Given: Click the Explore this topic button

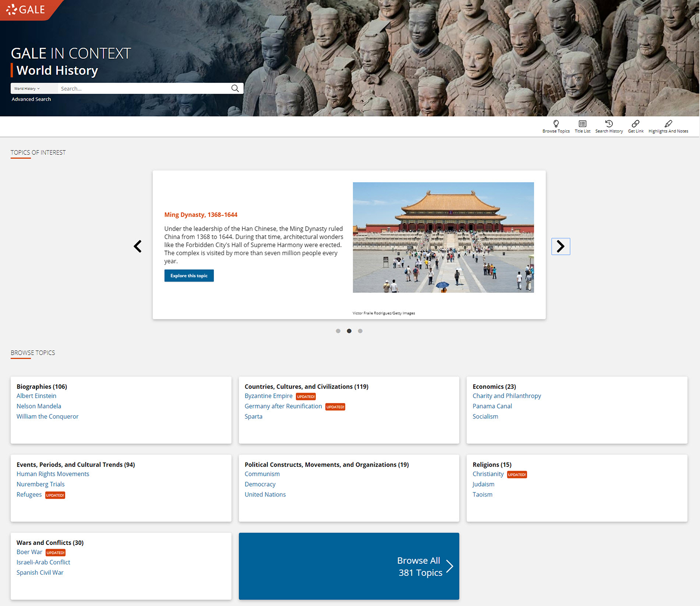Looking at the screenshot, I should point(189,276).
